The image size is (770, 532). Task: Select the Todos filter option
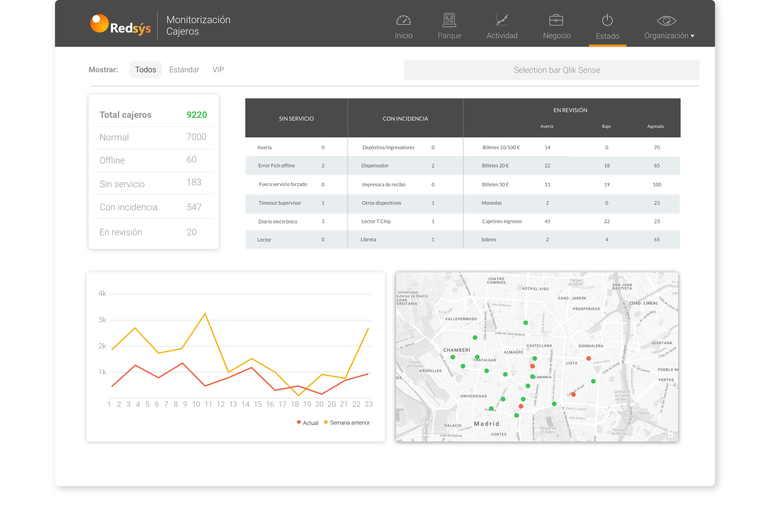pyautogui.click(x=145, y=70)
